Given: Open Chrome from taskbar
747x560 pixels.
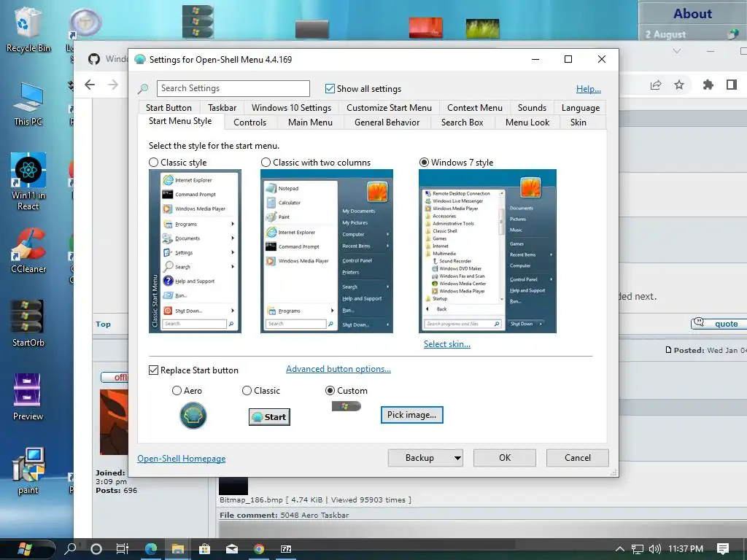Looking at the screenshot, I should point(259,549).
